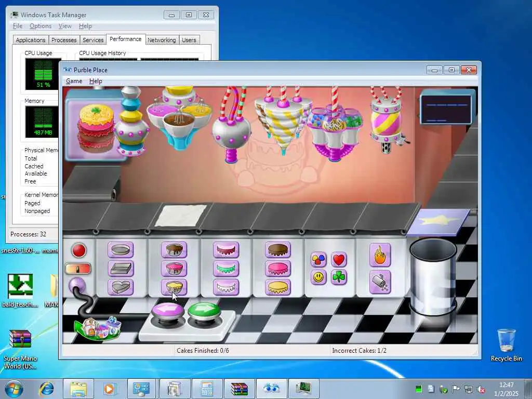Open Windows Explorer folder on taskbar

(78, 389)
